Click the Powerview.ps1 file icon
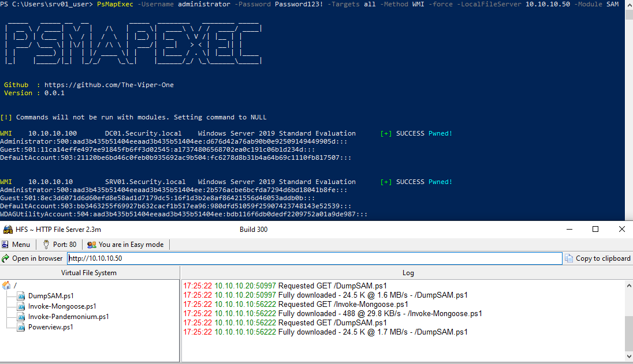Screen dimensions: 633x364 [21, 327]
